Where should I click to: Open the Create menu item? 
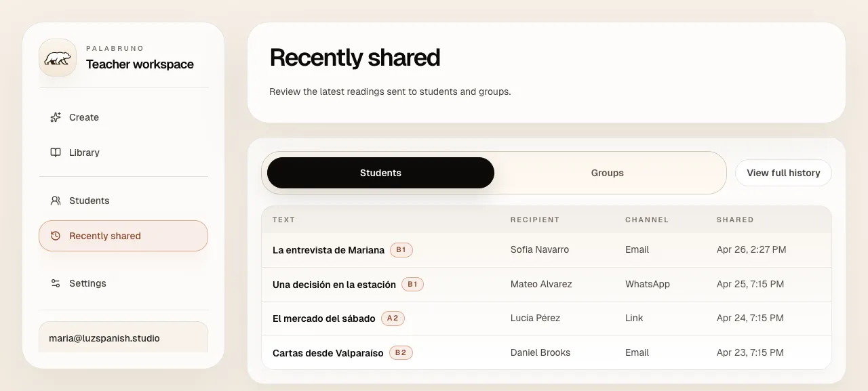coord(84,117)
